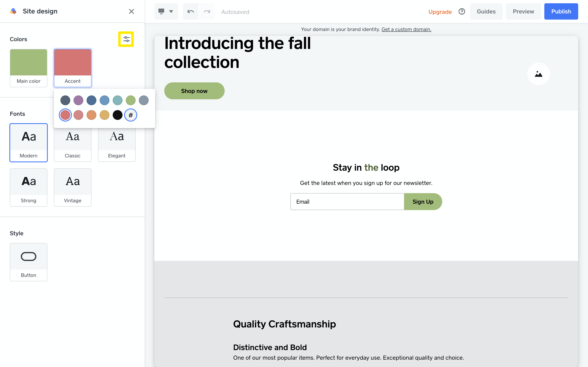Open advanced color settings sliders icon

click(x=126, y=39)
